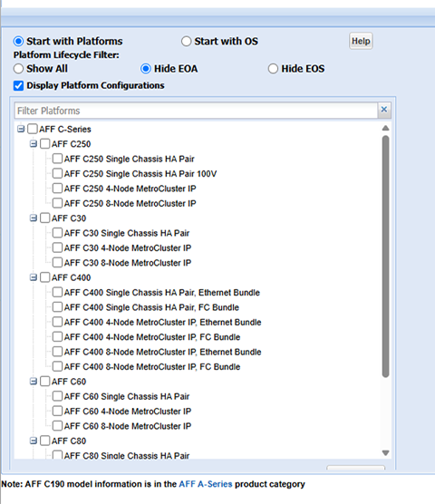The width and height of the screenshot is (435, 504).
Task: Open the Help button
Action: click(x=361, y=41)
